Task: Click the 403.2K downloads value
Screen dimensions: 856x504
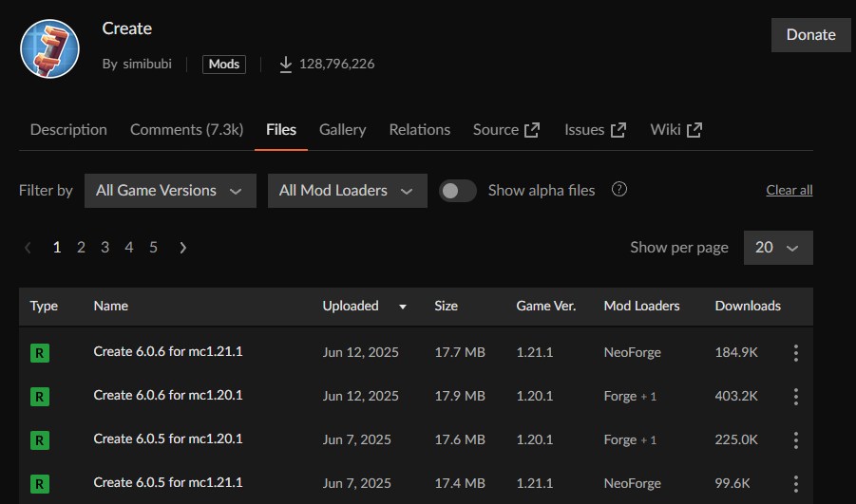Action: coord(736,396)
